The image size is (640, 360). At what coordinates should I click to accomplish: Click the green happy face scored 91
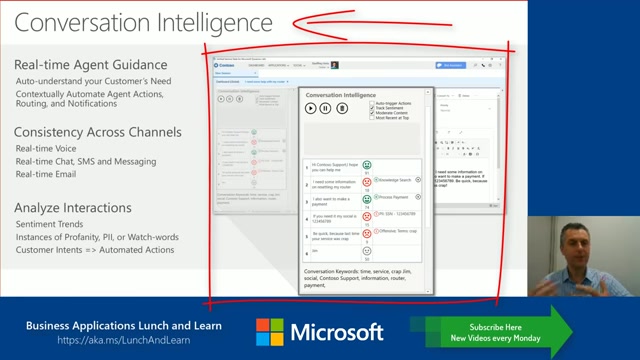[x=367, y=165]
